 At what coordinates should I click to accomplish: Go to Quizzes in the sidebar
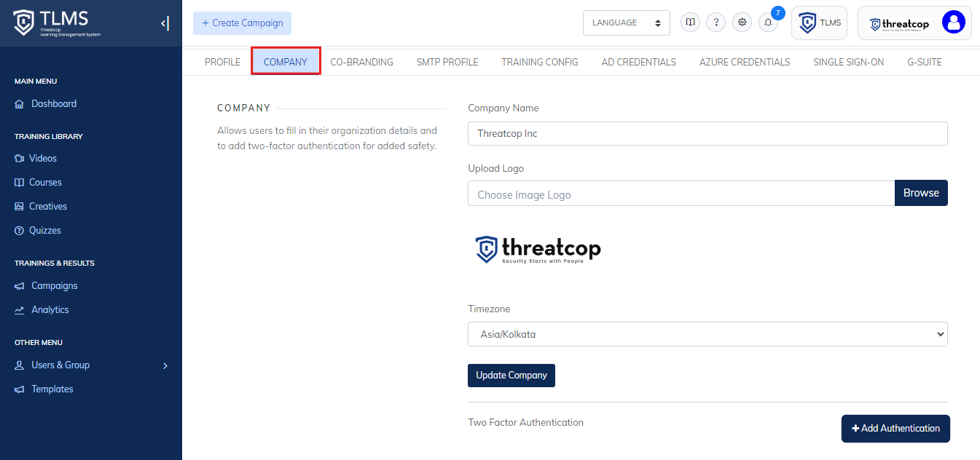[45, 231]
